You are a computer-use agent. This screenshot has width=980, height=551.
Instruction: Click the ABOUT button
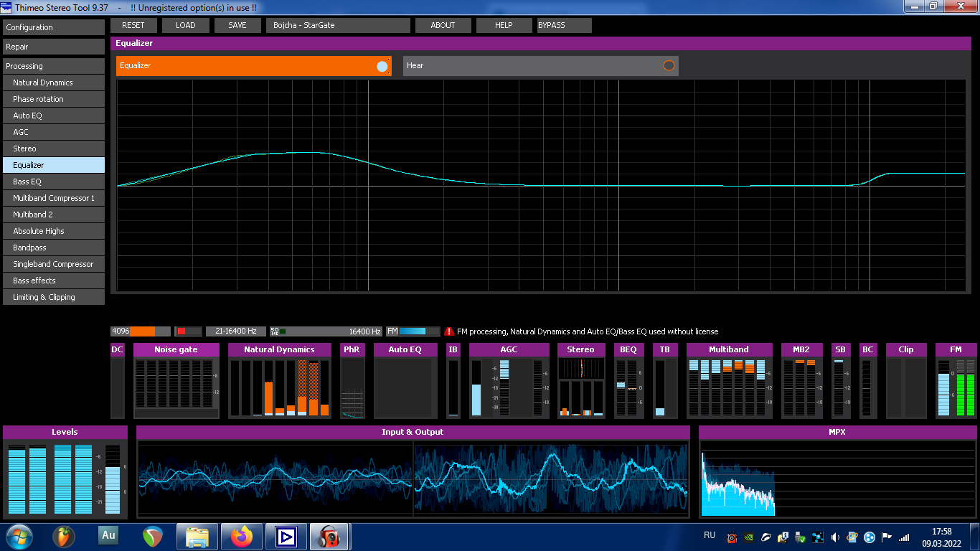tap(443, 25)
